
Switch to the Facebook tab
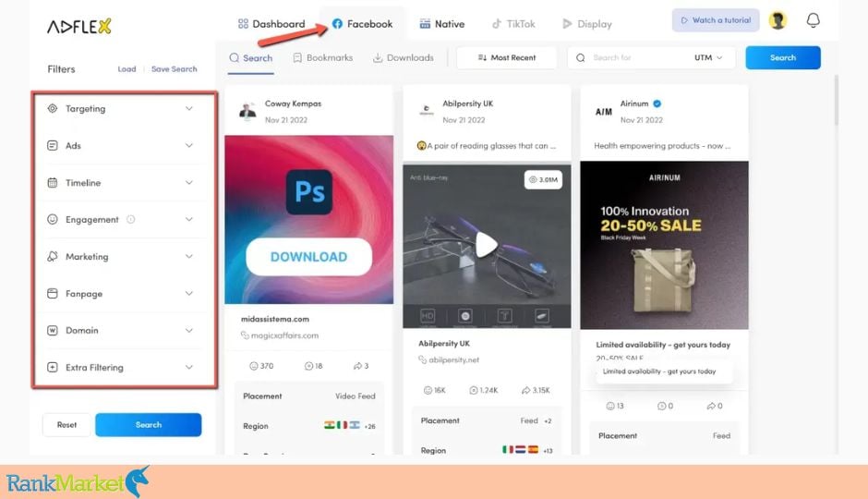(363, 24)
